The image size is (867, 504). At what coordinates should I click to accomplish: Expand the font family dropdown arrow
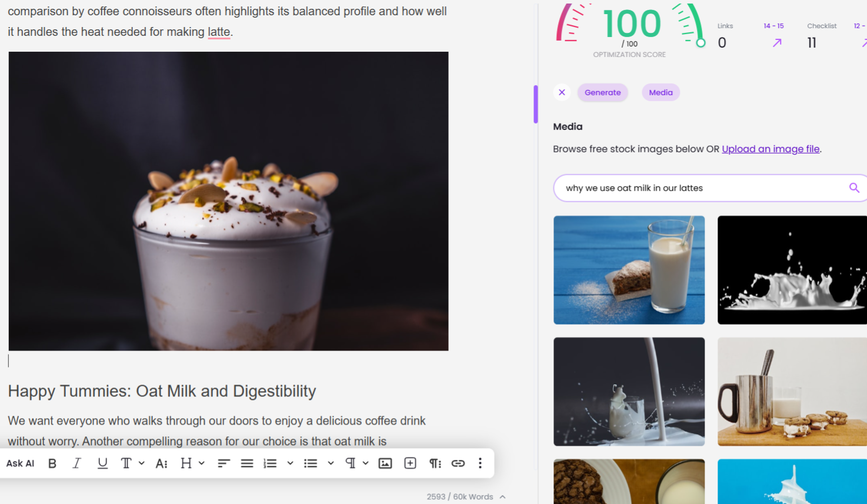tap(142, 463)
